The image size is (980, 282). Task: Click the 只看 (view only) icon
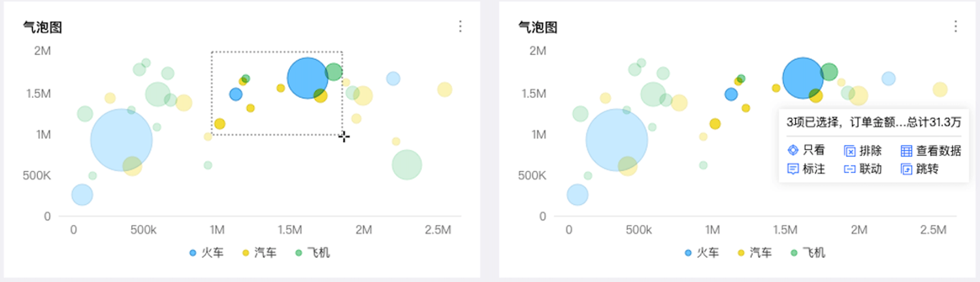pyautogui.click(x=794, y=150)
